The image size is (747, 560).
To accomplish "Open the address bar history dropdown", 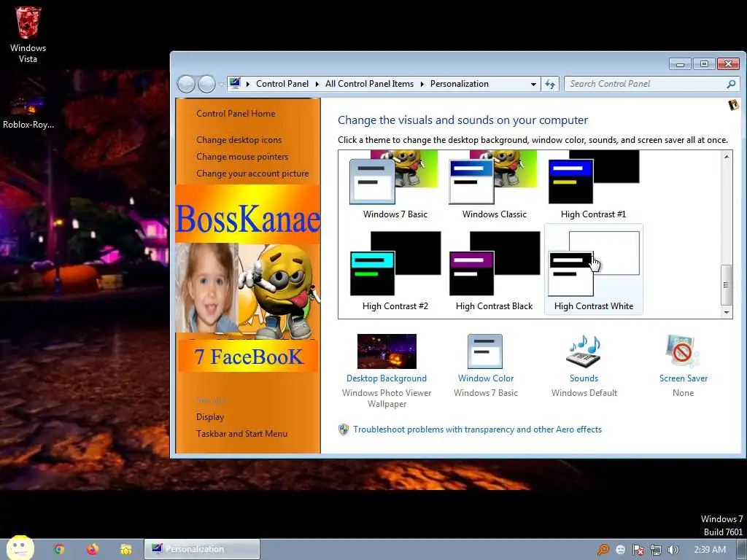I will click(533, 85).
